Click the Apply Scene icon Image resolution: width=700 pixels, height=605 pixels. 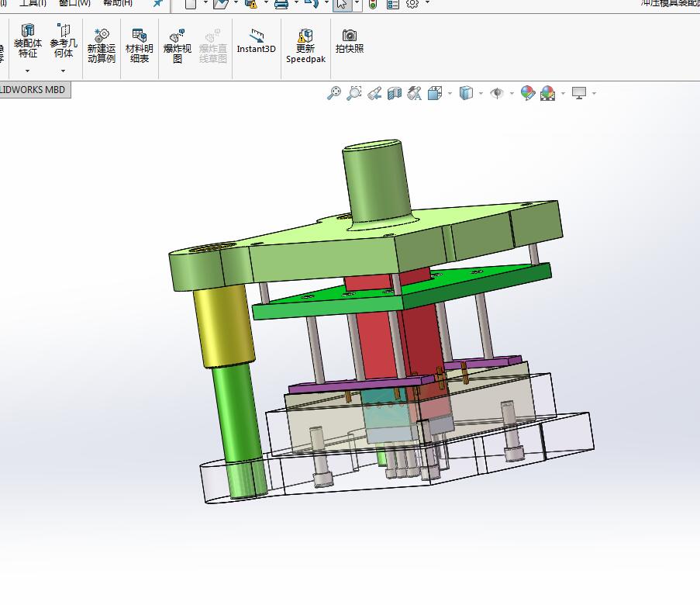pyautogui.click(x=548, y=93)
